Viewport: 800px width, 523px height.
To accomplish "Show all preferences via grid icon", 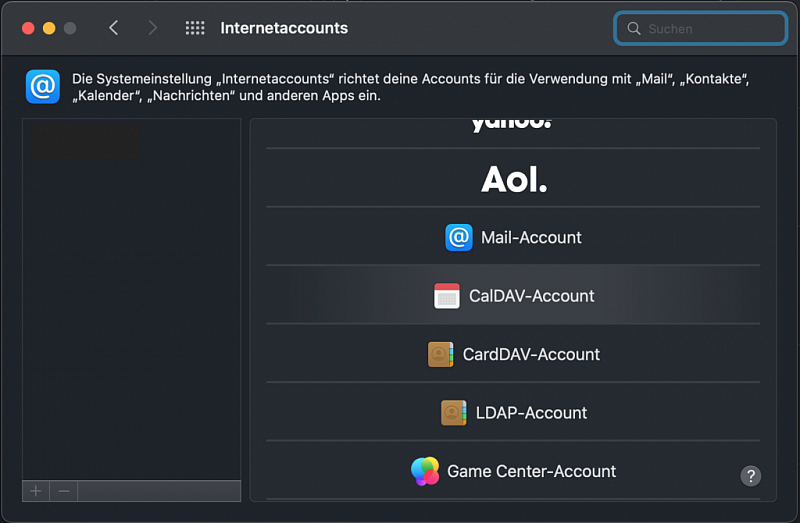I will click(195, 28).
